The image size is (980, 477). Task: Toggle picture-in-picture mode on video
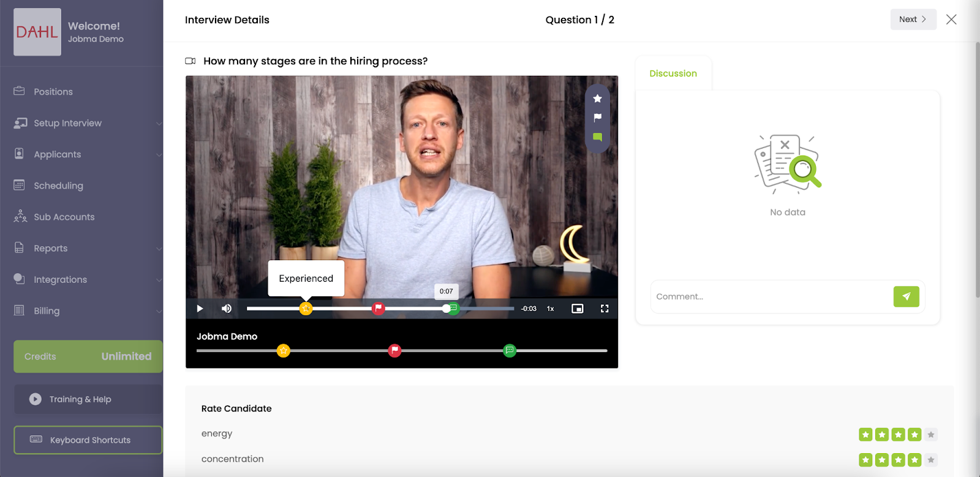click(577, 309)
